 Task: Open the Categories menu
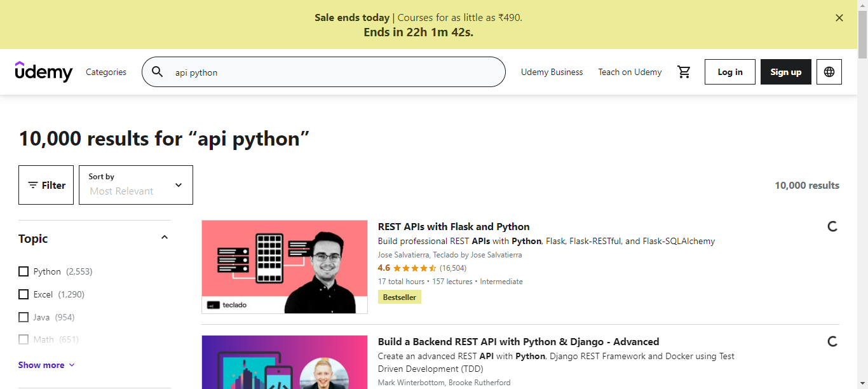click(x=106, y=72)
